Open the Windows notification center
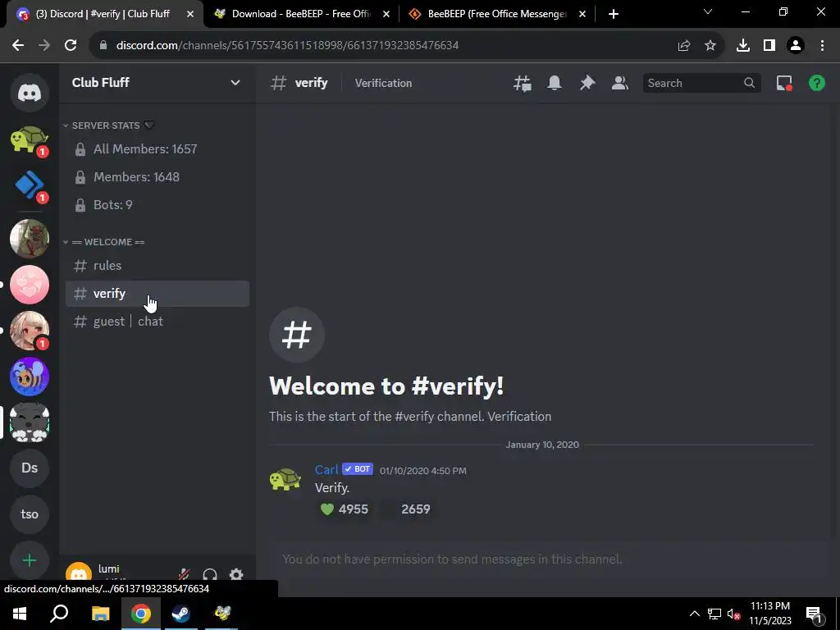 815,614
